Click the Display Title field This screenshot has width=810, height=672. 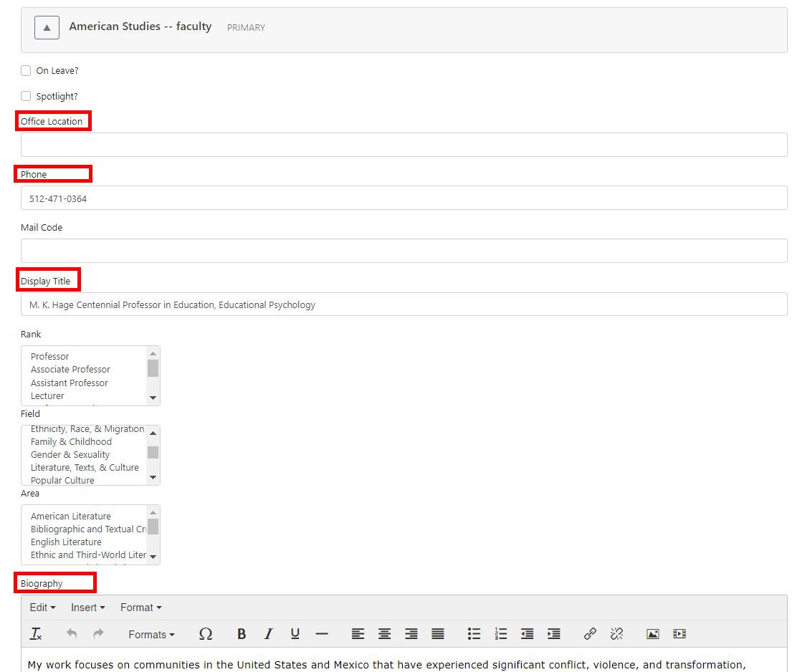(404, 304)
